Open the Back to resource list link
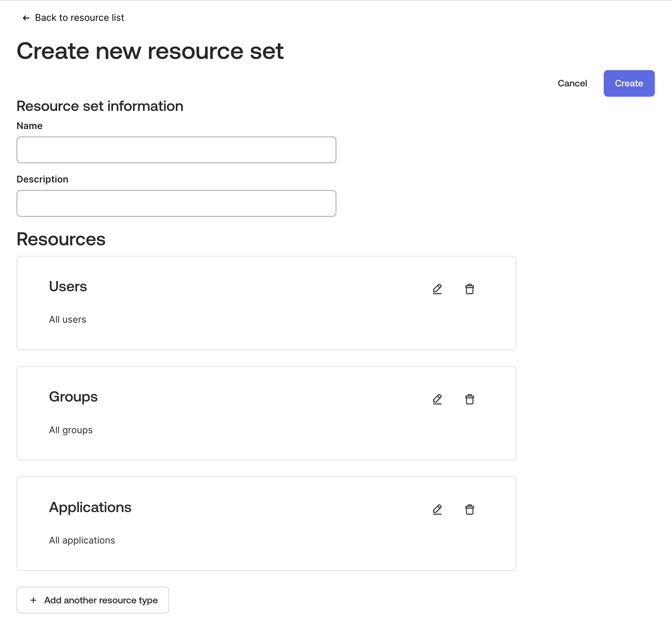Screen dimensions: 672x626 point(79,18)
